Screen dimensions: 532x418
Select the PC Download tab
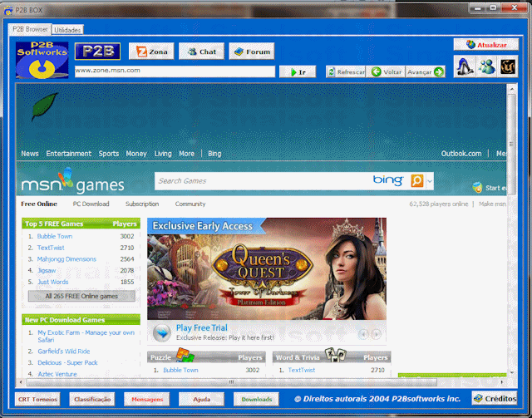click(x=91, y=204)
